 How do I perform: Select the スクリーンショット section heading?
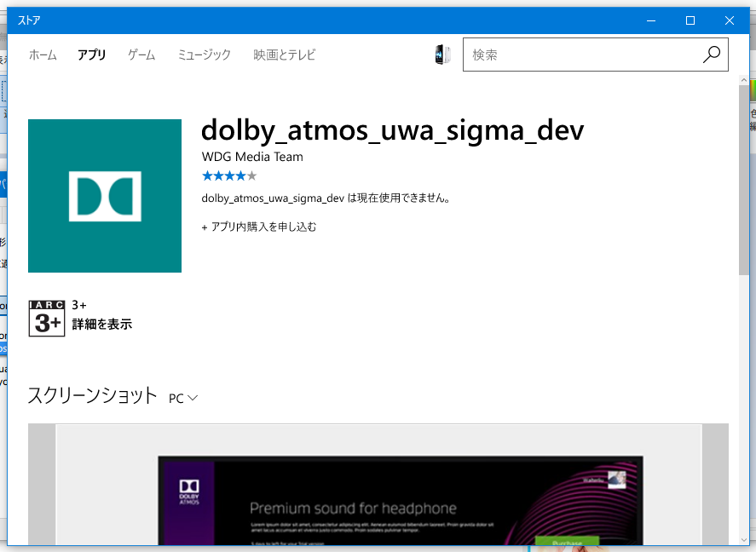click(x=93, y=395)
